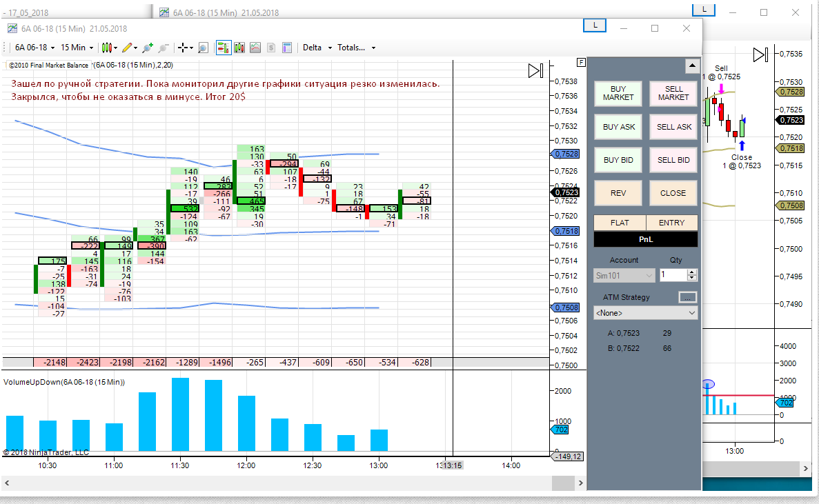Select the crosshair cursor tool
The height and width of the screenshot is (504, 819).
click(x=182, y=48)
